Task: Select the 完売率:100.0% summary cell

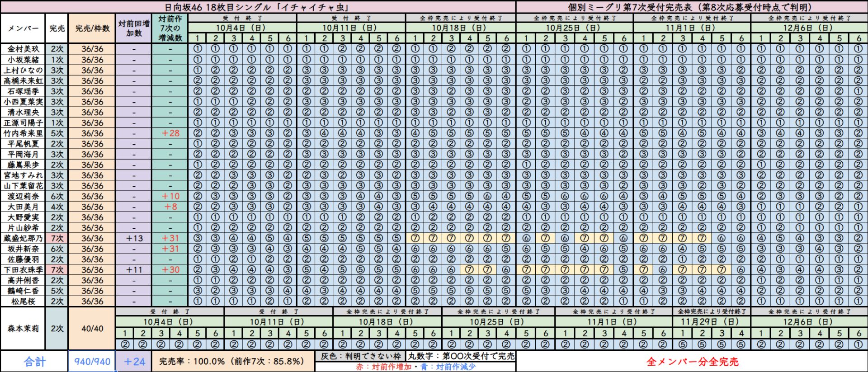Action: (x=233, y=362)
